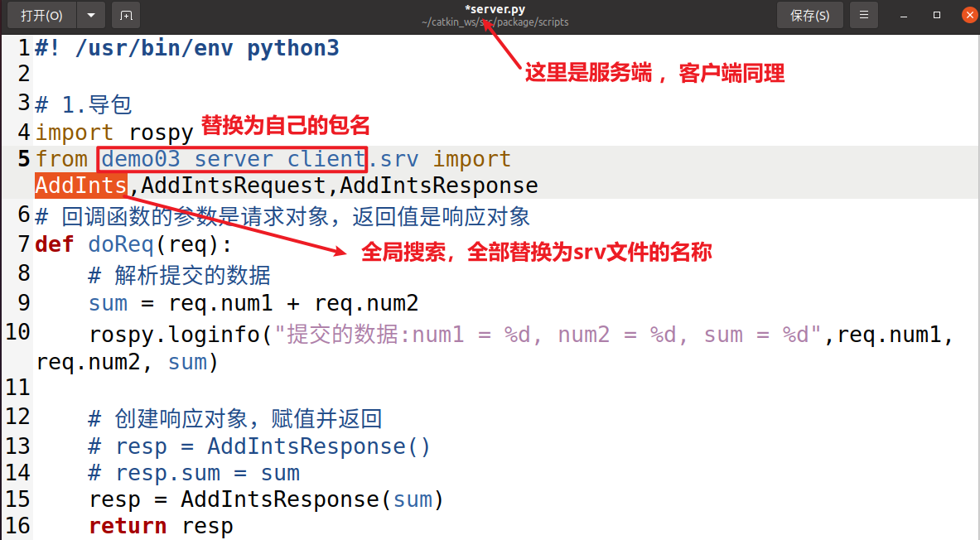Viewport: 980px width, 540px height.
Task: Open the hamburger menu
Action: coord(864,15)
